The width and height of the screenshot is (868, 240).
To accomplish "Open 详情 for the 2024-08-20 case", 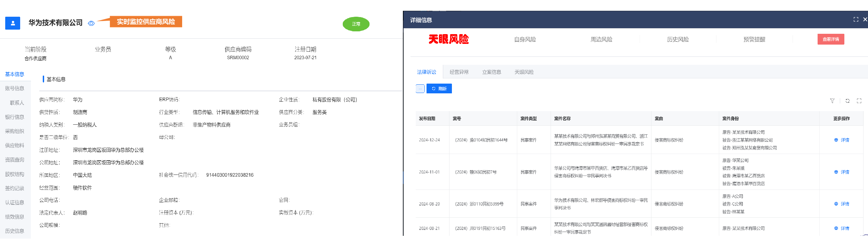I will click(x=842, y=204).
